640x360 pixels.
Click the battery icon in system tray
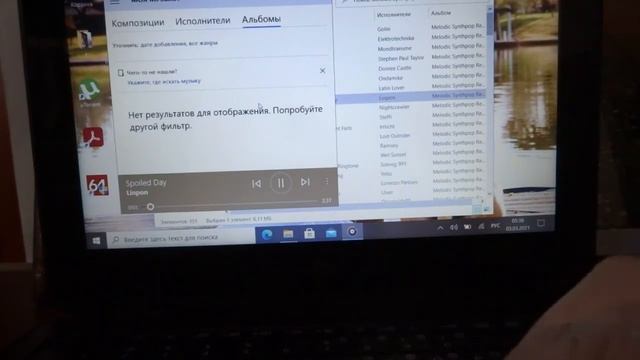pos(467,227)
